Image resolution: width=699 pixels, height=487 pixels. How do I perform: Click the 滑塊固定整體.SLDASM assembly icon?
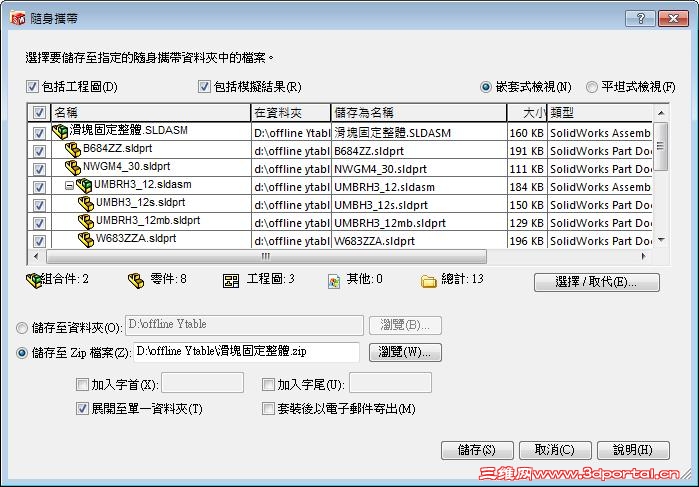click(x=60, y=131)
